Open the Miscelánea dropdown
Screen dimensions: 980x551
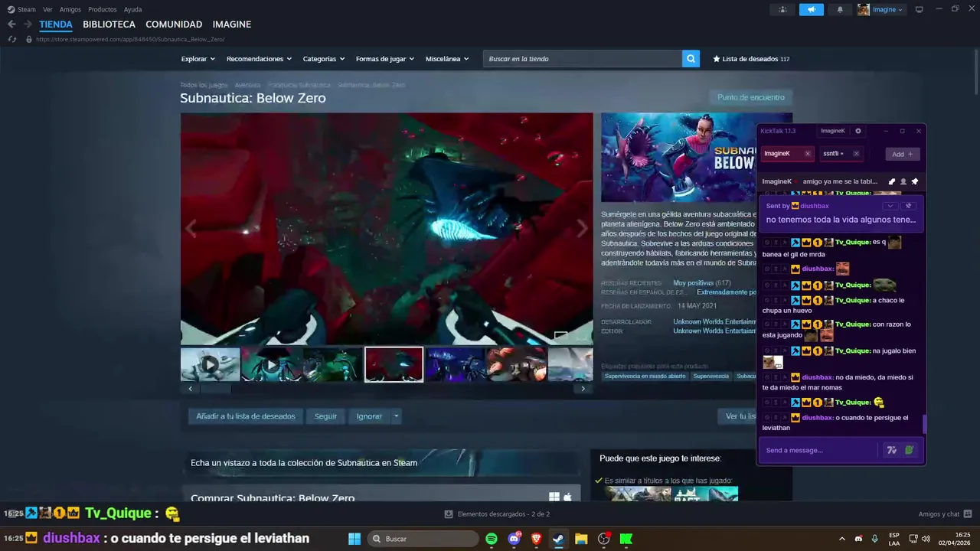coord(447,59)
